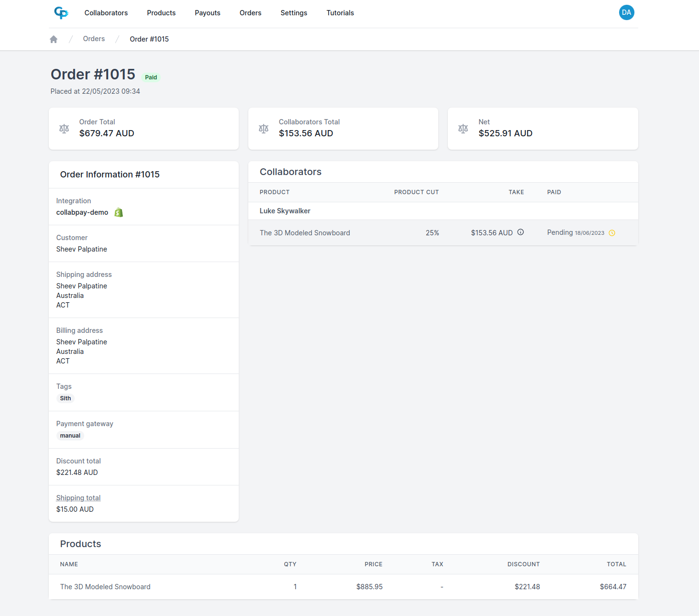Navigate to Payouts in the top menu
Image resolution: width=699 pixels, height=616 pixels.
coord(207,13)
